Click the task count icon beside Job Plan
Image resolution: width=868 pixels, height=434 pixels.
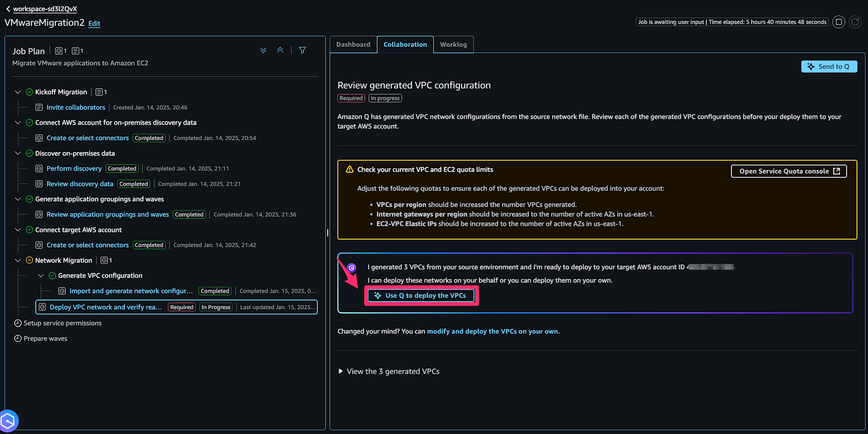[x=59, y=51]
